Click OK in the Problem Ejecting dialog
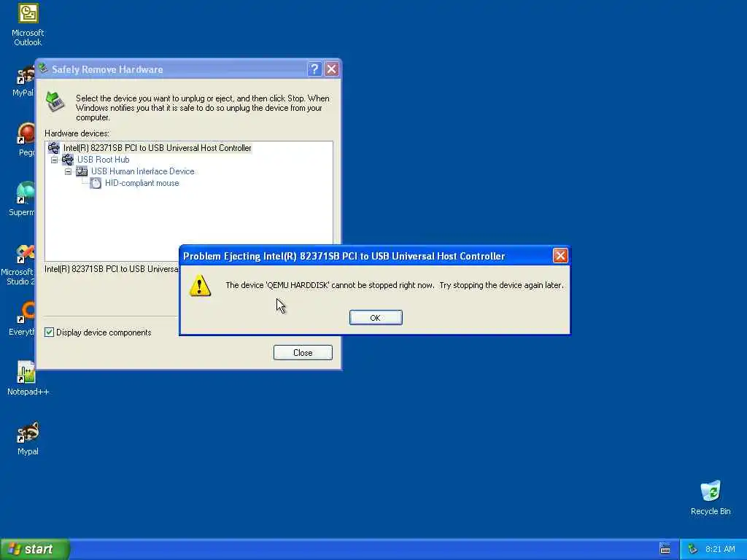747x560 pixels. [x=376, y=318]
